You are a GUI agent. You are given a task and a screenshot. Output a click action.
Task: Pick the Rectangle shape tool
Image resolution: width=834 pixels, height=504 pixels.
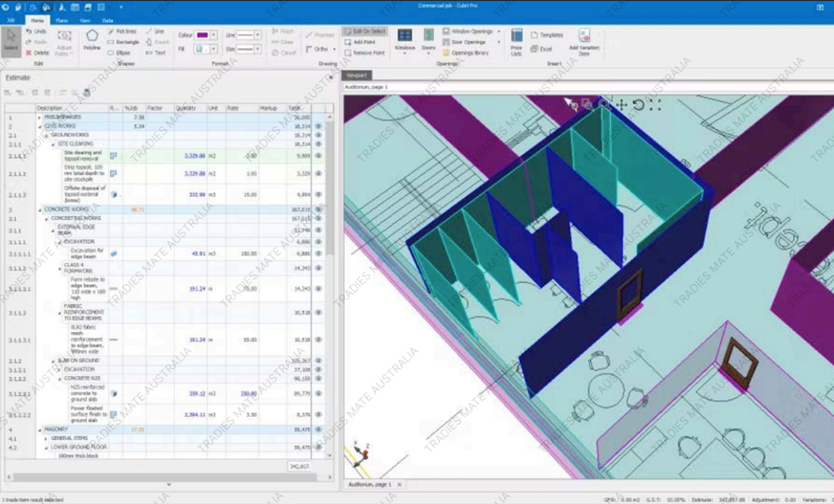pos(123,42)
